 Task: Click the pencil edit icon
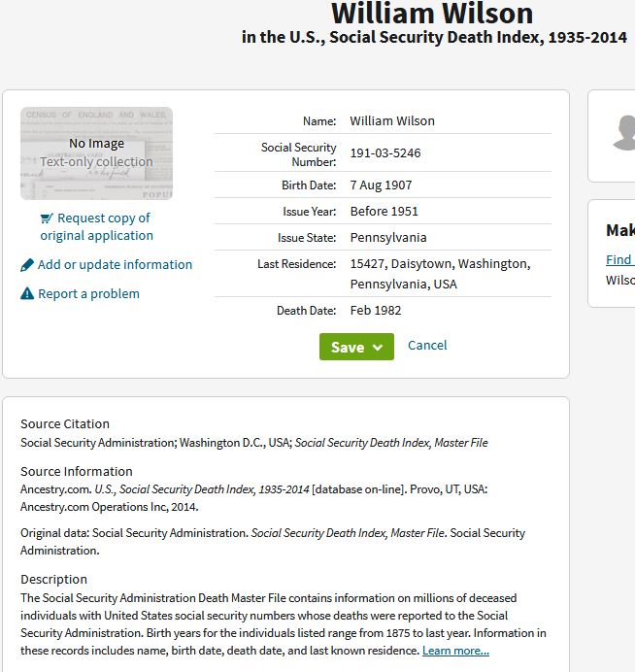point(27,265)
